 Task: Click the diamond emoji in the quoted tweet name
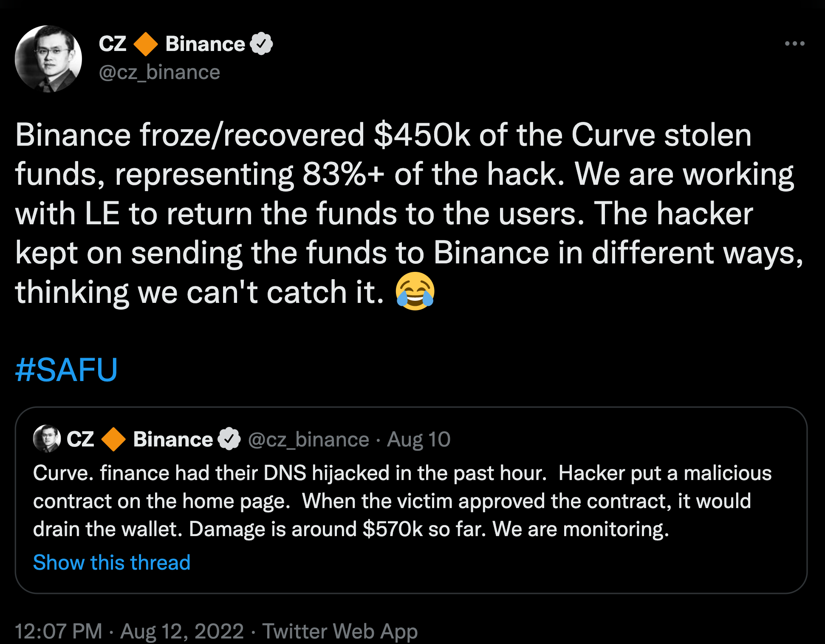click(114, 439)
